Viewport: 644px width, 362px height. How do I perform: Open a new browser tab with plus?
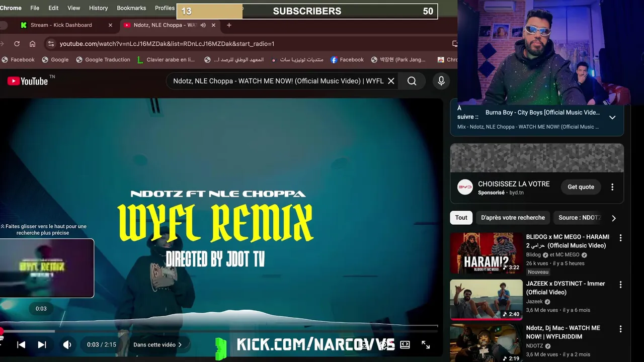pyautogui.click(x=229, y=25)
